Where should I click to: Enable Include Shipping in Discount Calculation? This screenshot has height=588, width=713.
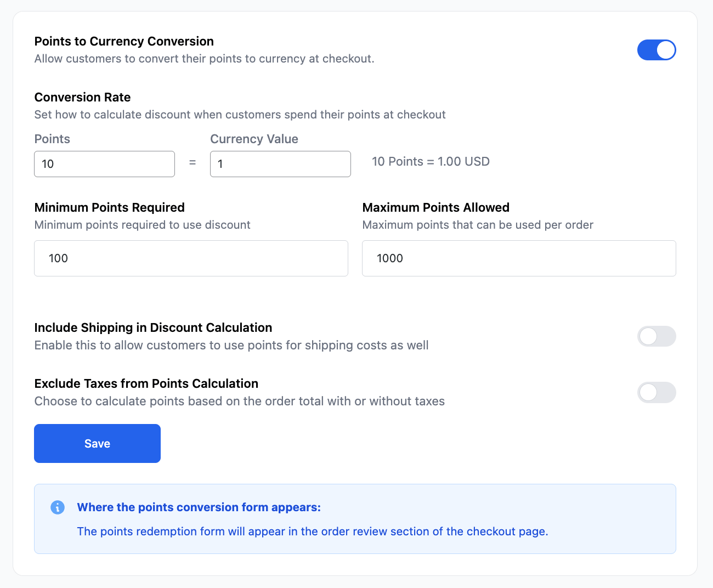(657, 336)
